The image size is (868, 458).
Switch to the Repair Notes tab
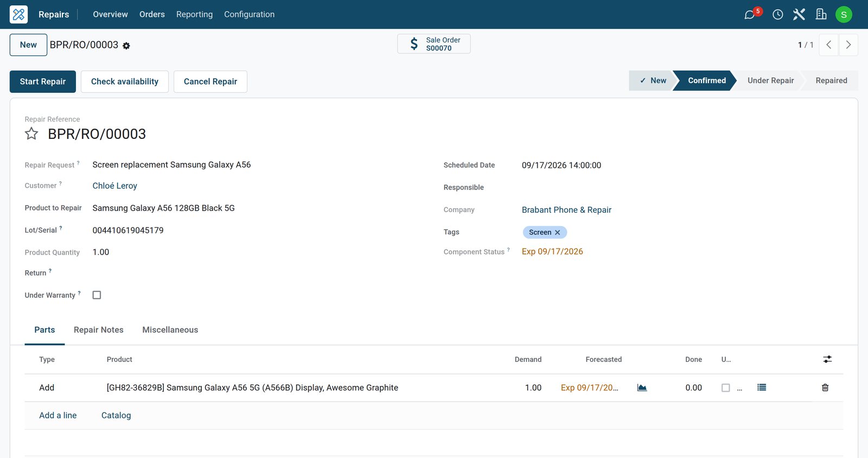[99, 330]
